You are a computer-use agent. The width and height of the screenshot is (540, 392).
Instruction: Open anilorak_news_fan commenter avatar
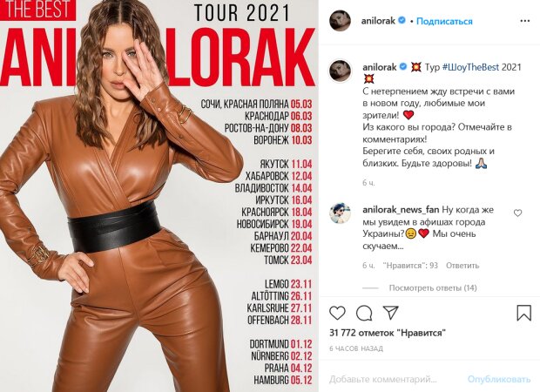pos(341,213)
